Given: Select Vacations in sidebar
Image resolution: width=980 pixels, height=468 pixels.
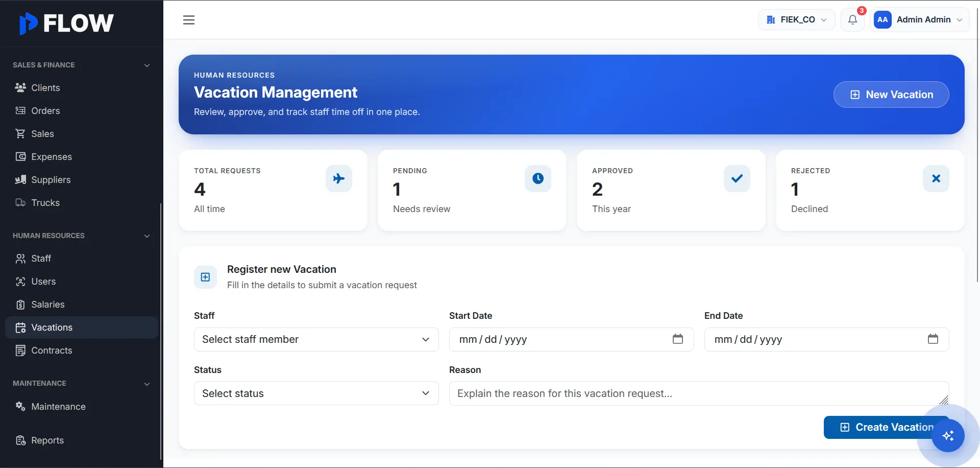Looking at the screenshot, I should coord(82,327).
